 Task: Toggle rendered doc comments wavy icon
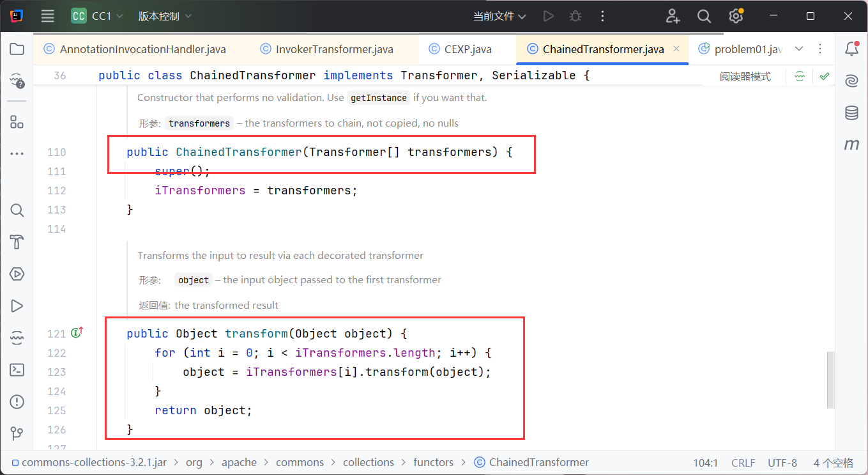pyautogui.click(x=800, y=77)
